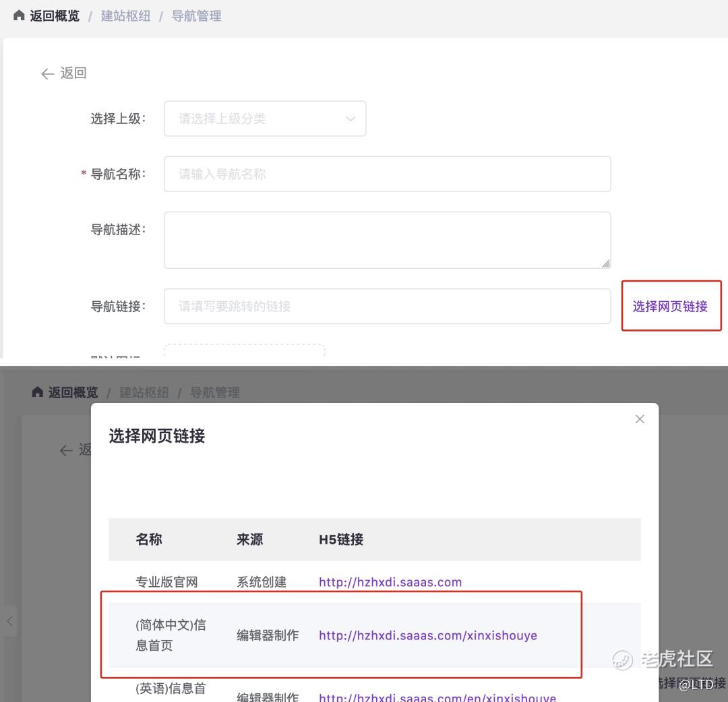This screenshot has width=728, height=702.
Task: Click the 选择网页链接 dialog title
Action: [x=157, y=436]
